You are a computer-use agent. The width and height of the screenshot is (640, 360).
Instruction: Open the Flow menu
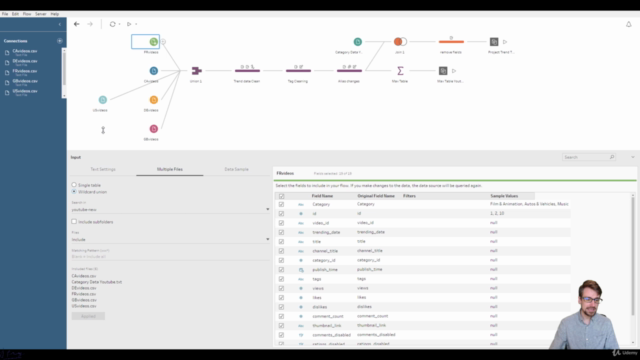click(x=27, y=14)
